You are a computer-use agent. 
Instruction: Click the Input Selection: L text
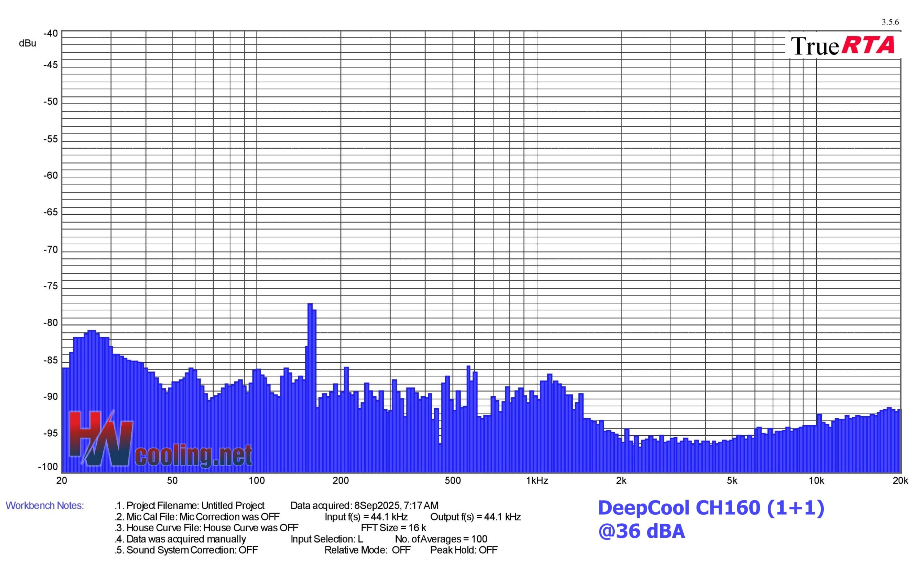click(x=327, y=539)
